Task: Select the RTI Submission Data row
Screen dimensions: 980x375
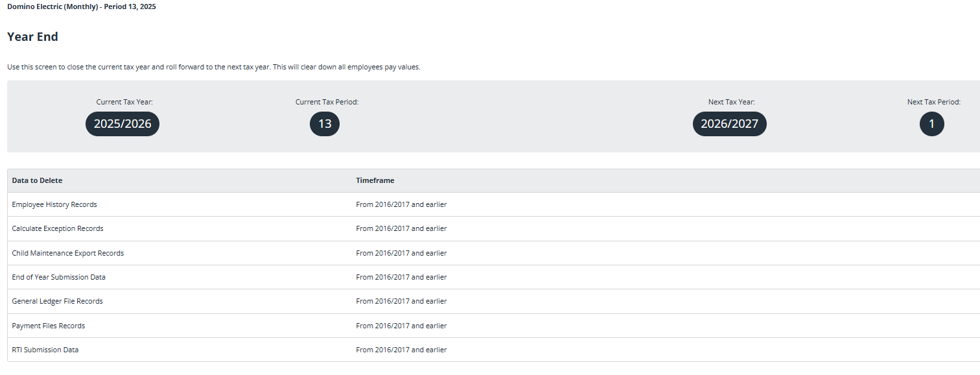Action: click(45, 350)
